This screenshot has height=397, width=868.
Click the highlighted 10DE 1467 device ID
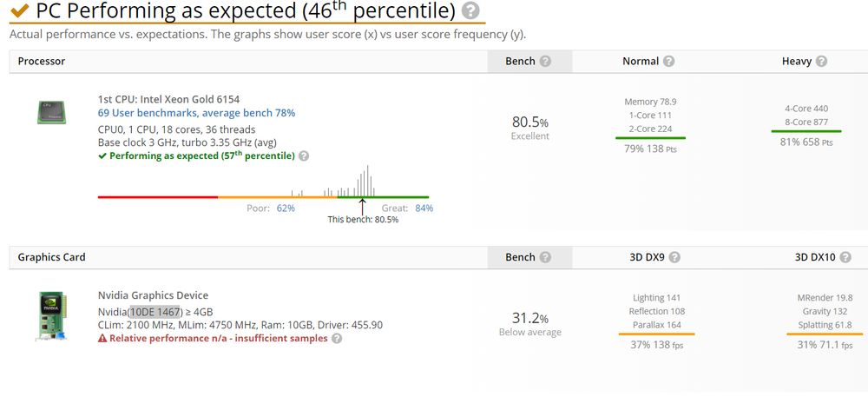point(155,312)
